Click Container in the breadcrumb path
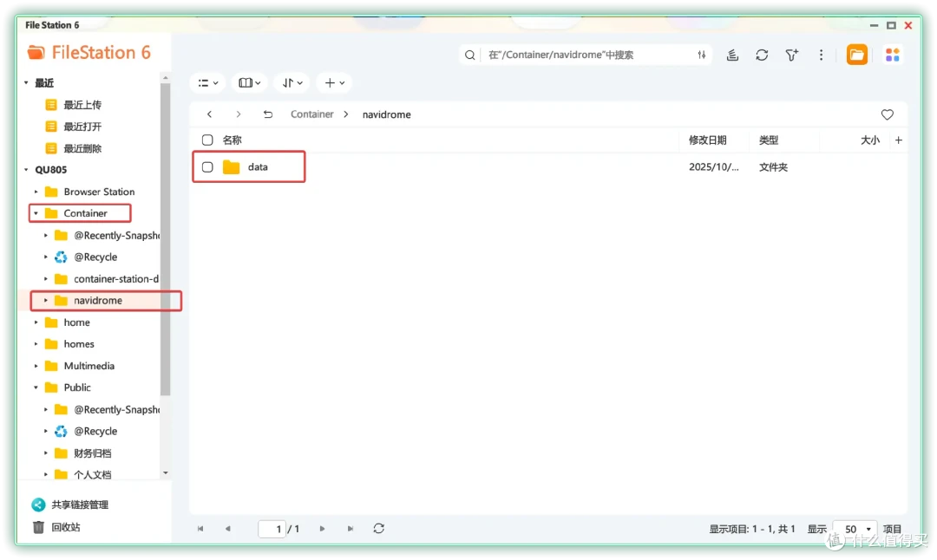937x560 pixels. 312,114
